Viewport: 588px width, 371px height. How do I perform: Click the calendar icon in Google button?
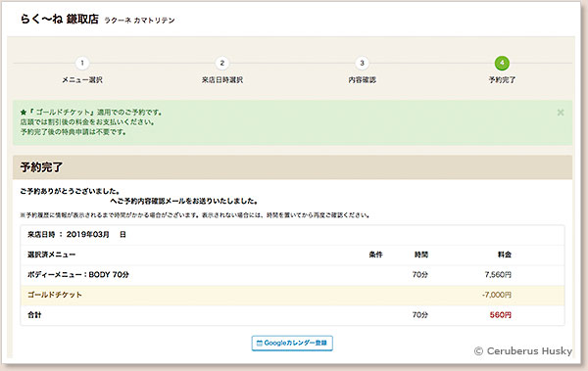[259, 343]
